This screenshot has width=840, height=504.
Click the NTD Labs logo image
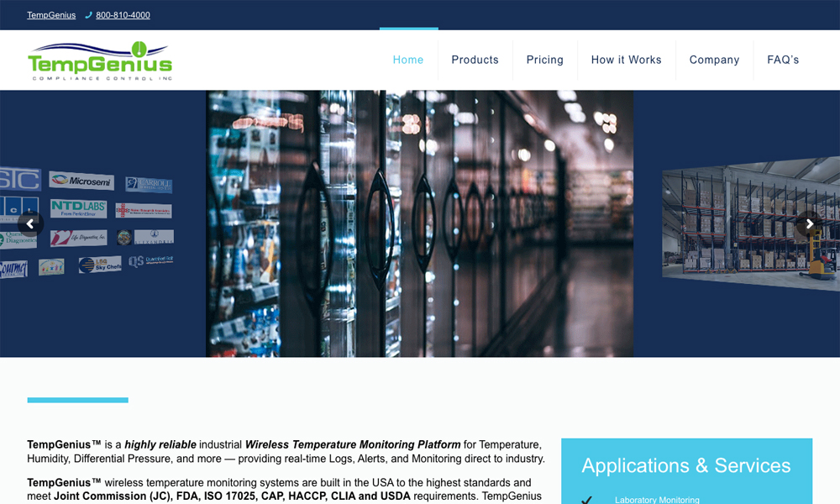pyautogui.click(x=78, y=207)
